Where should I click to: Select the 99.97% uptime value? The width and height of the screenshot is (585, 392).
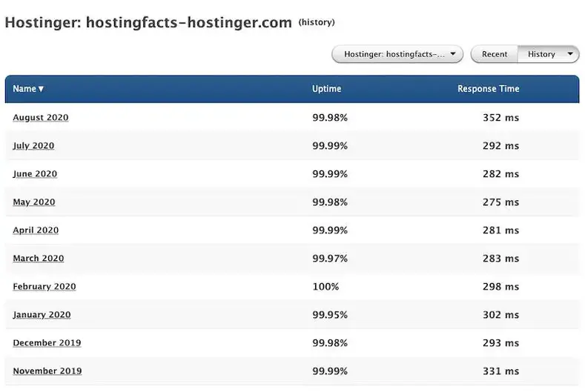pyautogui.click(x=330, y=258)
